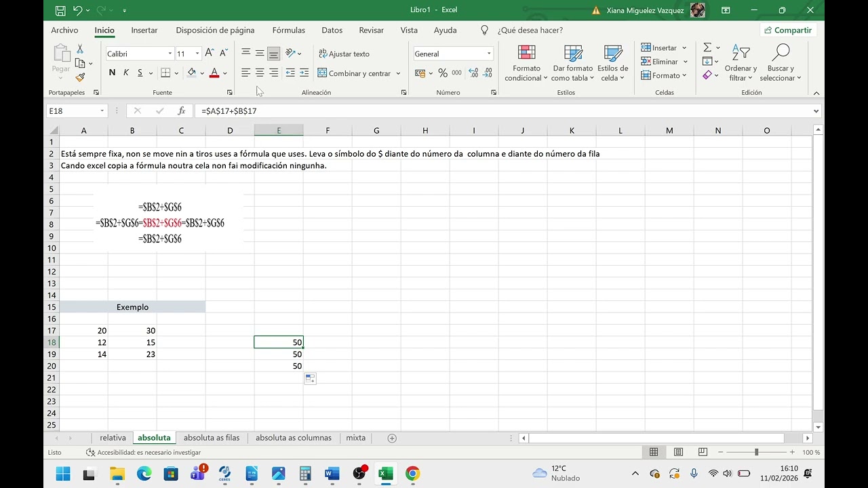
Task: Switch to absoluta as filas sheet
Action: tap(212, 438)
